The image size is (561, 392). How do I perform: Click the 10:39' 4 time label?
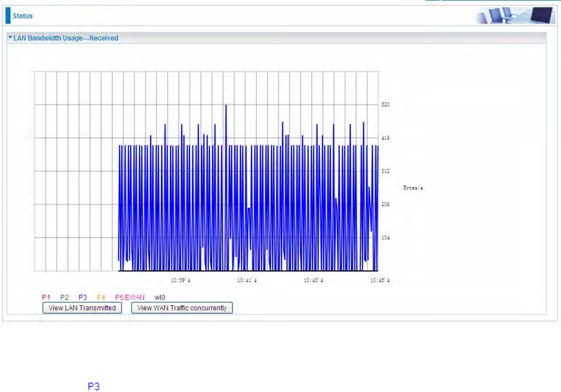(x=180, y=280)
